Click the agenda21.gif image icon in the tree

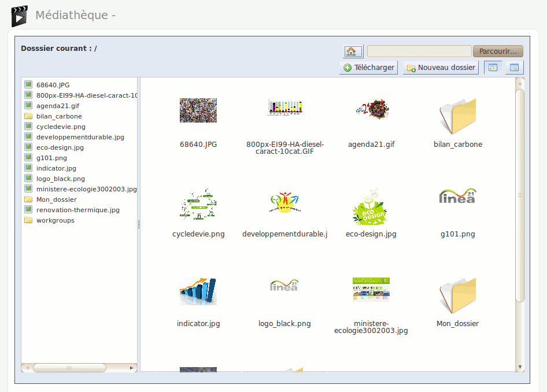28,105
